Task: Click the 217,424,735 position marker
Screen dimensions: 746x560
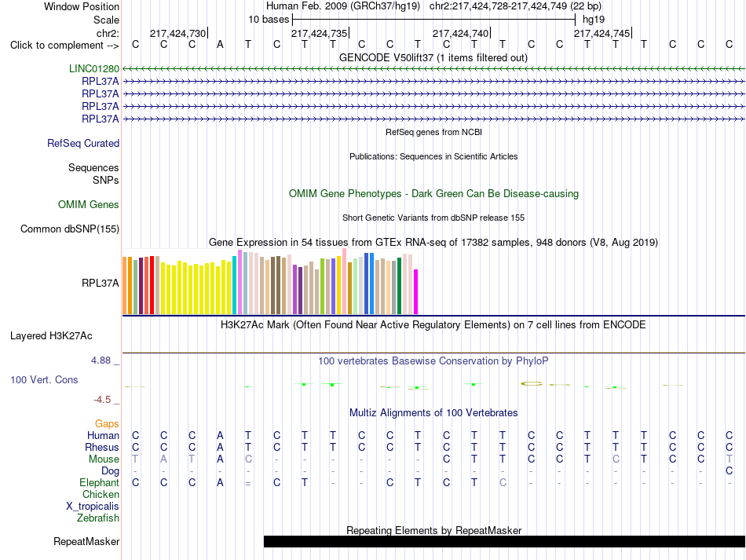Action: (320, 33)
